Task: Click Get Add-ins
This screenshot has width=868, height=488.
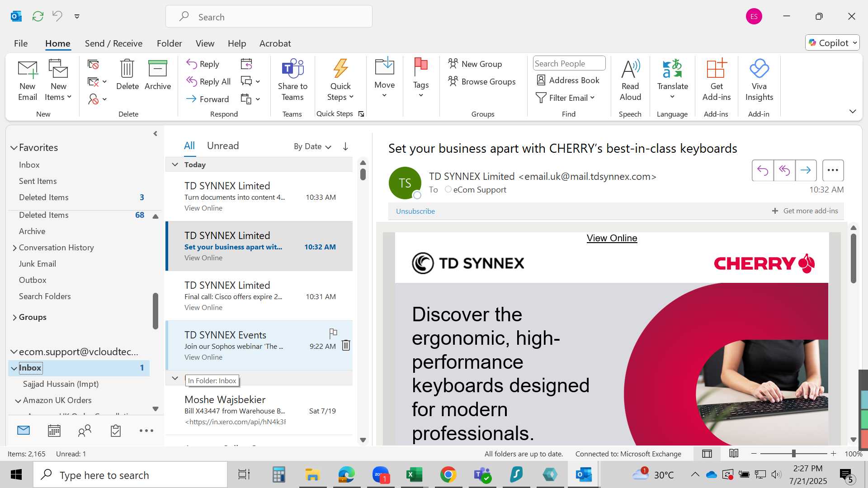Action: tap(716, 80)
